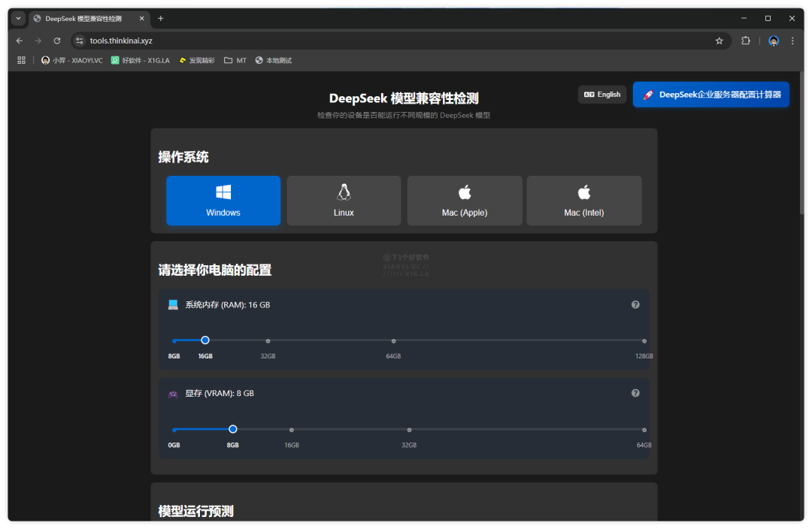Set VRAM slider to the 64GB mark
The height and width of the screenshot is (529, 812).
[x=644, y=430]
